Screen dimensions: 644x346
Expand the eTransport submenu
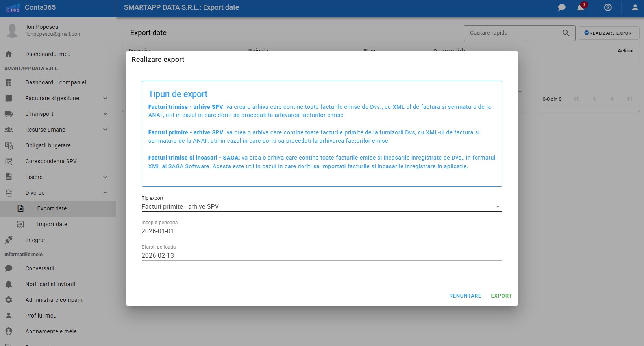pyautogui.click(x=105, y=114)
